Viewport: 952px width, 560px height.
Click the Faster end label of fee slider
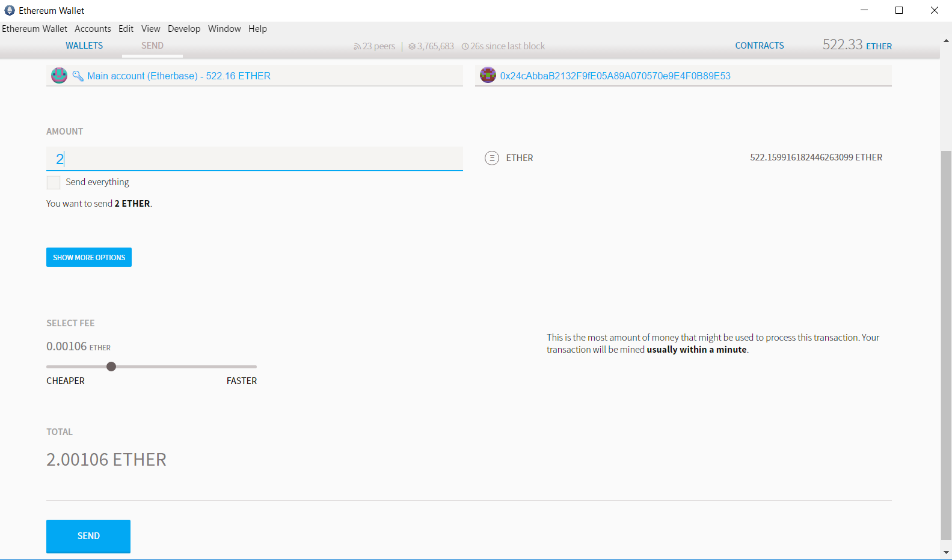[x=242, y=381]
